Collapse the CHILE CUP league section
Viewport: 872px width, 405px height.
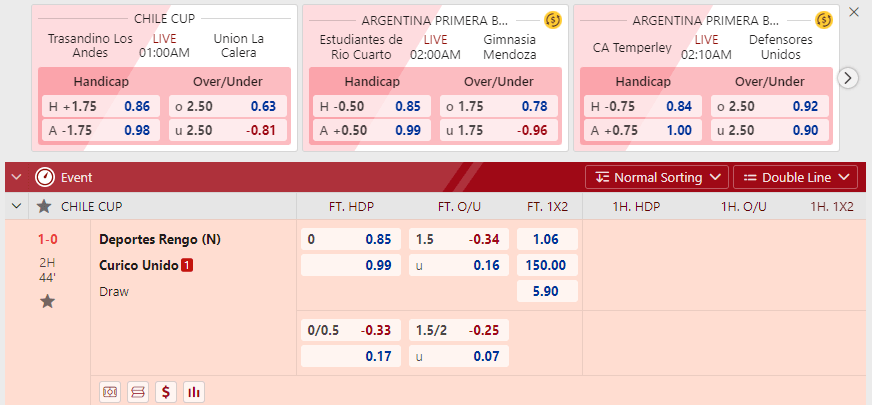point(17,206)
